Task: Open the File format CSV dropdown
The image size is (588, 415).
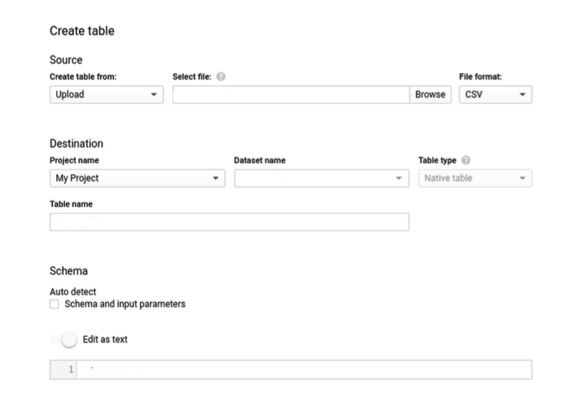Action: click(x=495, y=94)
